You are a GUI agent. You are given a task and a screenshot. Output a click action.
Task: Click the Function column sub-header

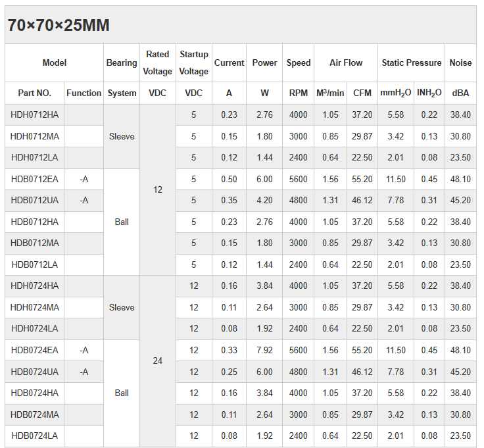84,93
